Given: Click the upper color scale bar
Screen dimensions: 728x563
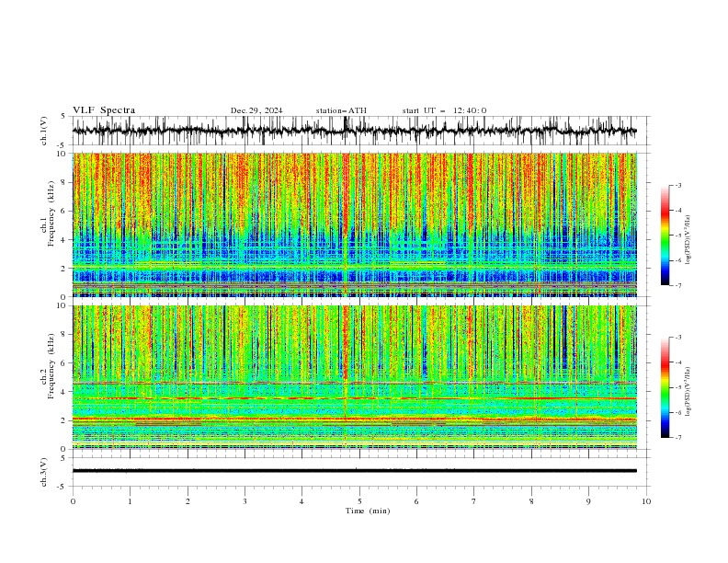Looking at the screenshot, I should tap(665, 236).
